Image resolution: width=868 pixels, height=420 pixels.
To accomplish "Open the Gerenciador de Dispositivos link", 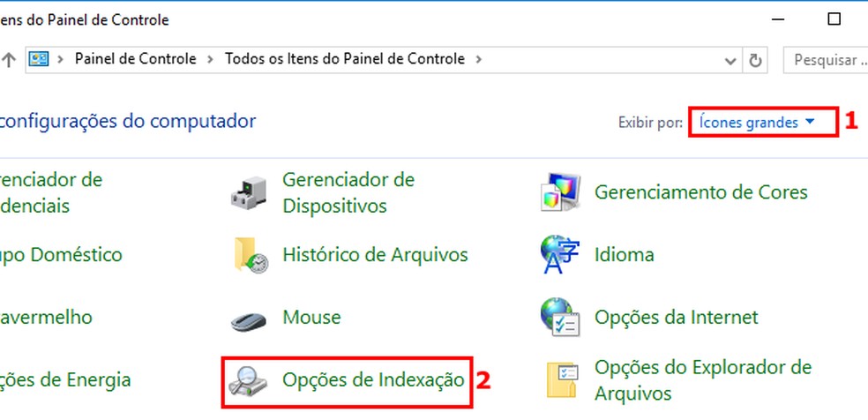I will [x=348, y=193].
